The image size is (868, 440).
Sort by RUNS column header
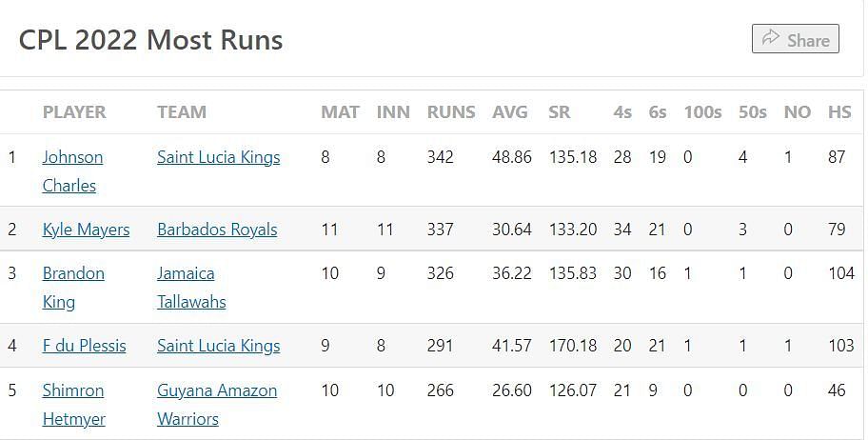[450, 112]
